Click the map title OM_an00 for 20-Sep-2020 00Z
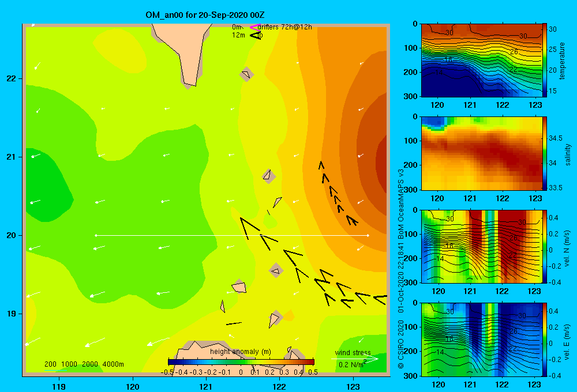577x392 pixels. pos(205,15)
